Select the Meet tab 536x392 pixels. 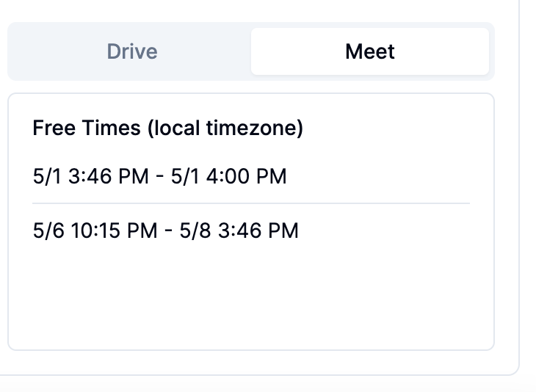pos(370,51)
